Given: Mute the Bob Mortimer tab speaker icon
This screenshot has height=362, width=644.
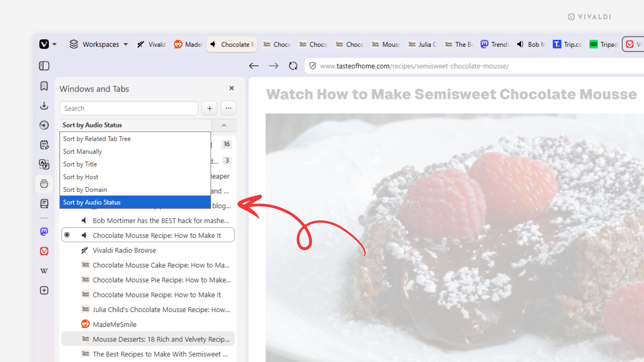Looking at the screenshot, I should tap(85, 221).
